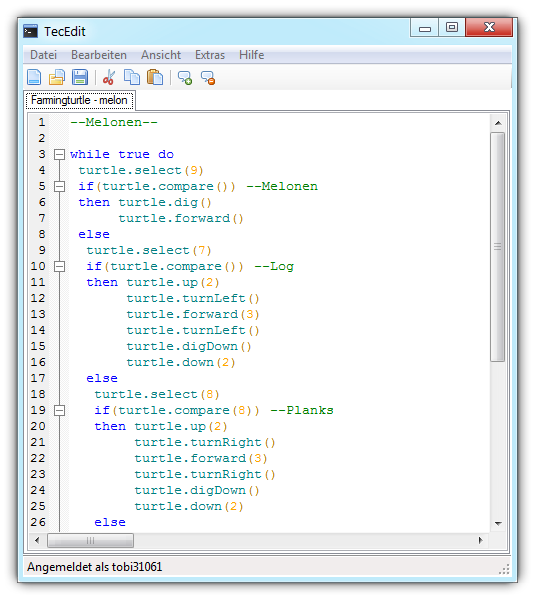Click the Cut scissors icon
Viewport: 539px width, 604px height.
[109, 77]
